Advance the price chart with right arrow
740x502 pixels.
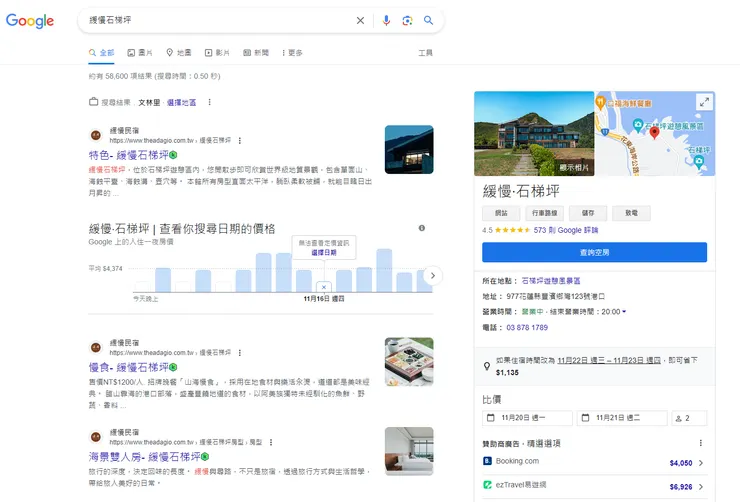click(x=433, y=276)
